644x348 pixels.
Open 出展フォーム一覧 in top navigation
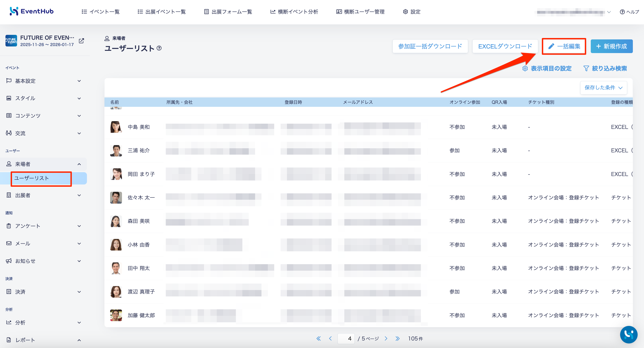click(x=228, y=12)
